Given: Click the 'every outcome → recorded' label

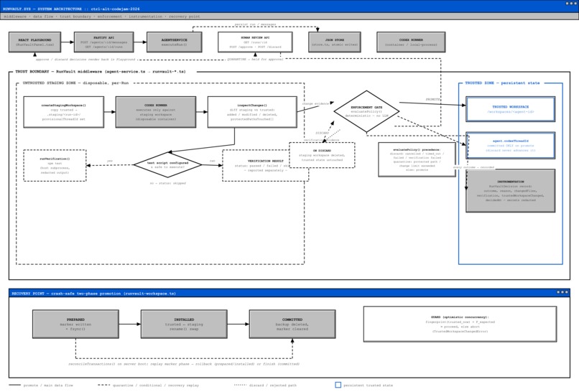Looking at the screenshot, I should tap(474, 167).
